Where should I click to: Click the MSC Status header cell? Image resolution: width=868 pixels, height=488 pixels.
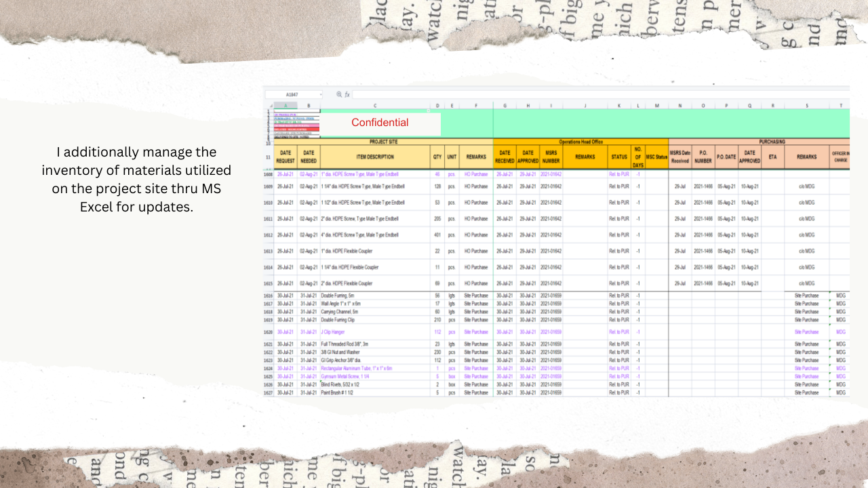pos(657,157)
